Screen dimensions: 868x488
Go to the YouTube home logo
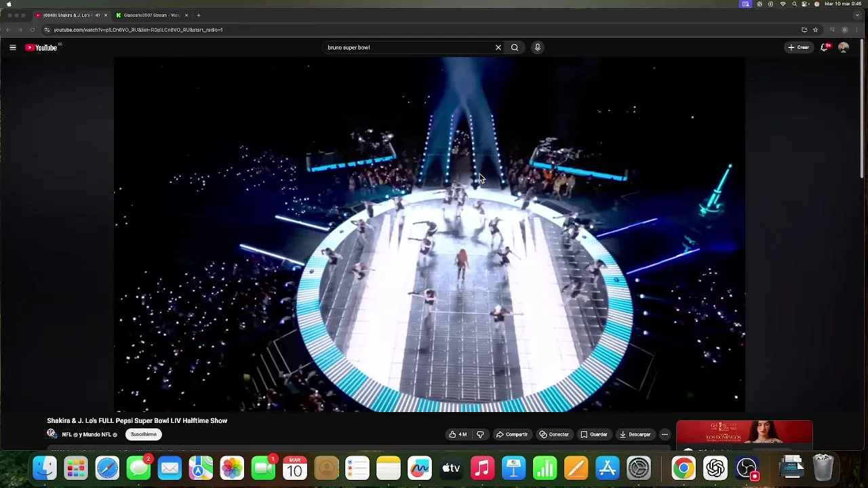pos(41,47)
